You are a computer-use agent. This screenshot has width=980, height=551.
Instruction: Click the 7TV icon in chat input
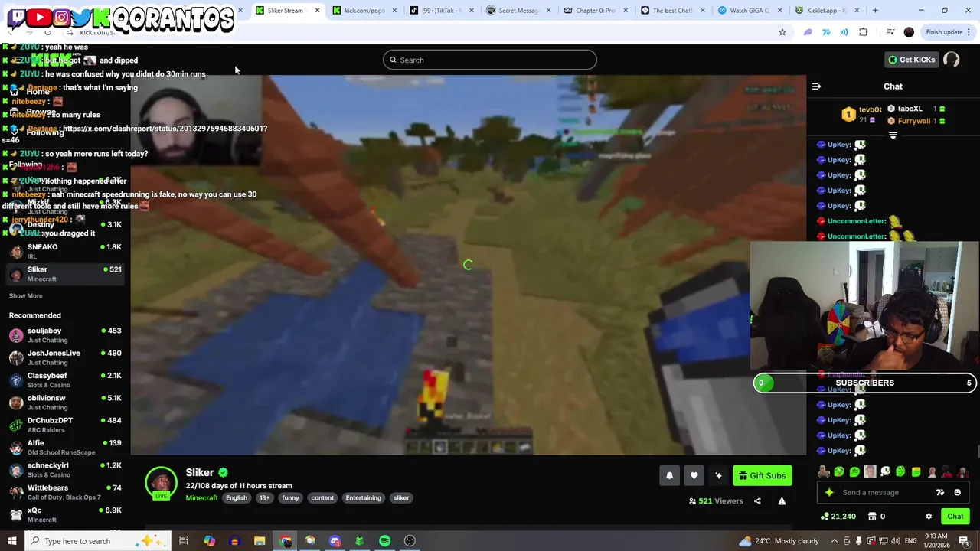click(940, 492)
